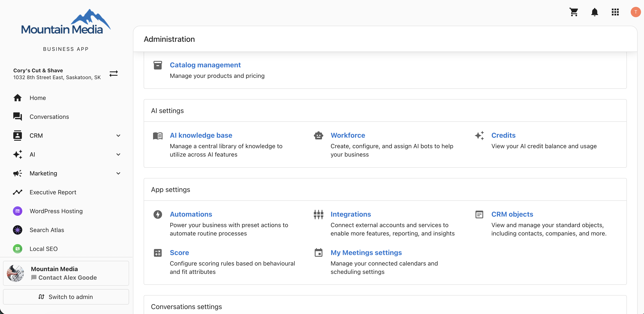Click 'Manage your products and pricing' text

[217, 76]
